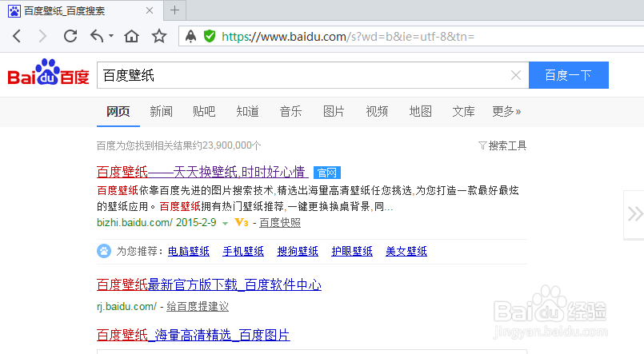644x354 pixels.
Task: Click the paw icon beside 为您推荐
Action: [104, 251]
